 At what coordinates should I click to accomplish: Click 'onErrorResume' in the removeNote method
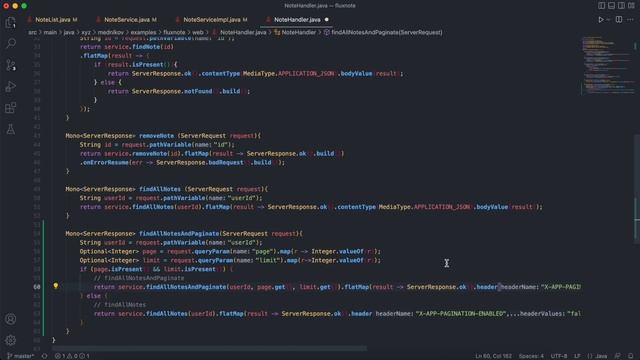105,162
